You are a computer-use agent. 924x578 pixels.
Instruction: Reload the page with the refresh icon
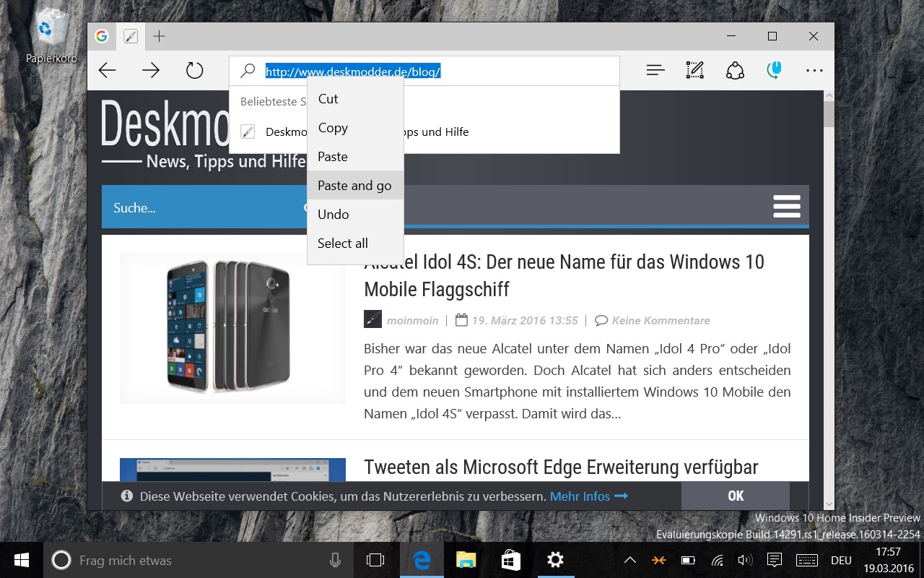click(194, 70)
